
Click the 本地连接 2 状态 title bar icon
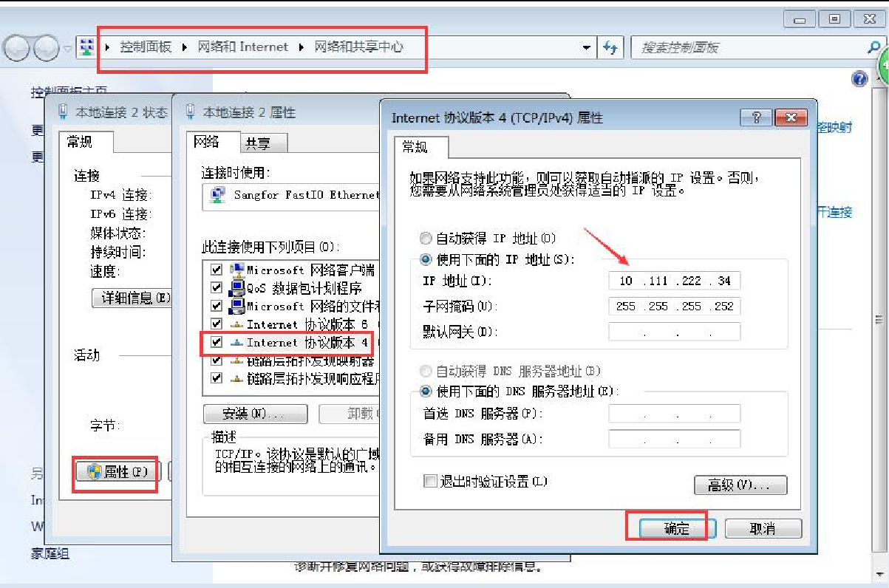point(64,112)
